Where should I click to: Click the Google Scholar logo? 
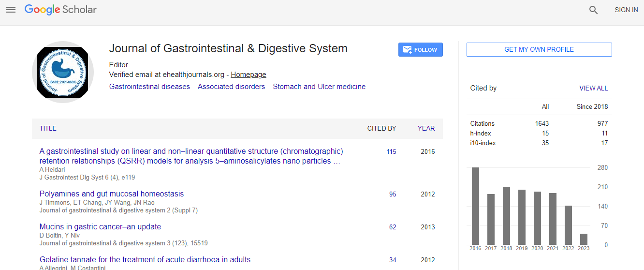[x=60, y=10]
